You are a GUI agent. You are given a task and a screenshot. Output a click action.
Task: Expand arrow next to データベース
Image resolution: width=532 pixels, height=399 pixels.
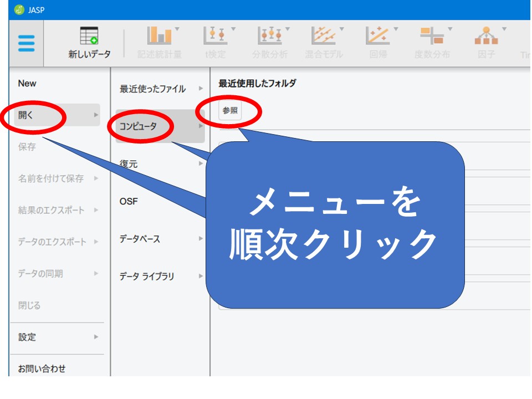pos(201,238)
